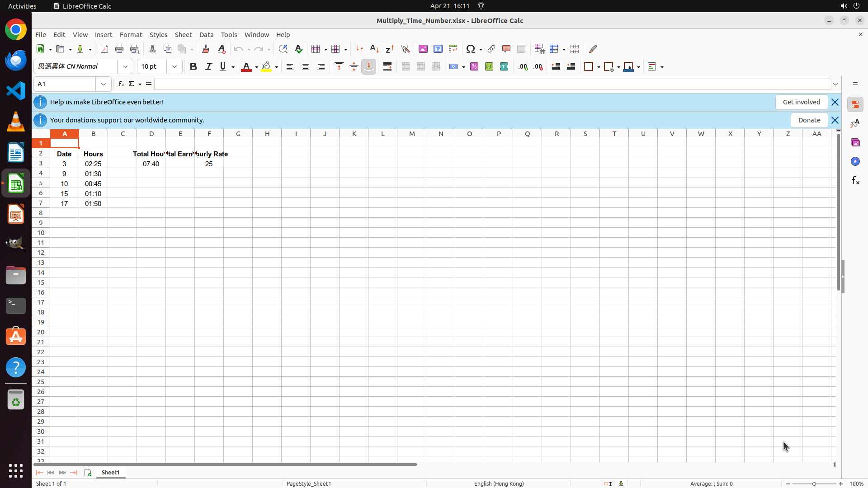
Task: Click Format as Percent icon
Action: (474, 67)
